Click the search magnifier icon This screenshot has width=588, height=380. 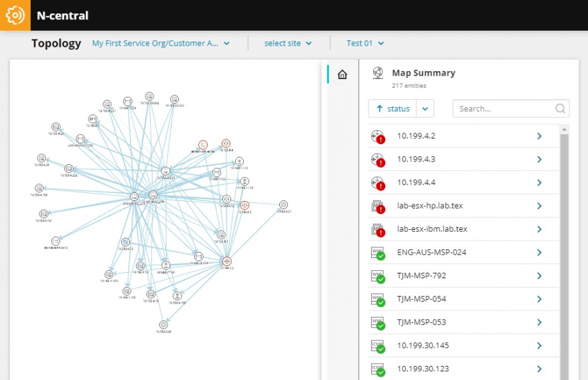[x=560, y=109]
